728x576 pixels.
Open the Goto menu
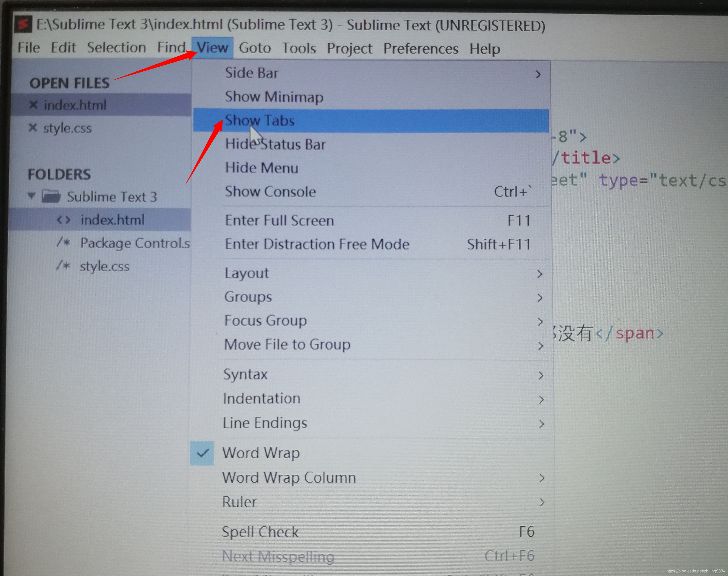tap(255, 48)
